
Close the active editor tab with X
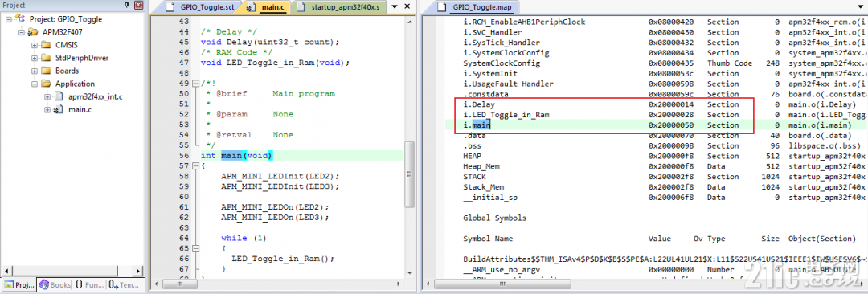pos(407,7)
